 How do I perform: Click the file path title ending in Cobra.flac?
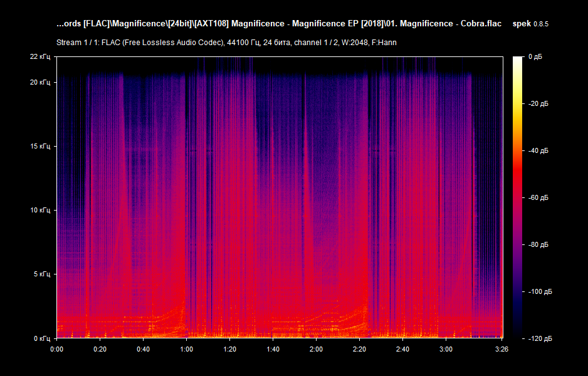[x=278, y=24]
